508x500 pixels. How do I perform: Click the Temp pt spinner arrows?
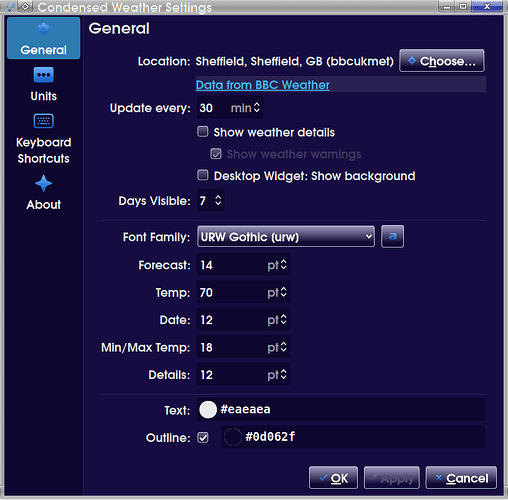pos(283,292)
